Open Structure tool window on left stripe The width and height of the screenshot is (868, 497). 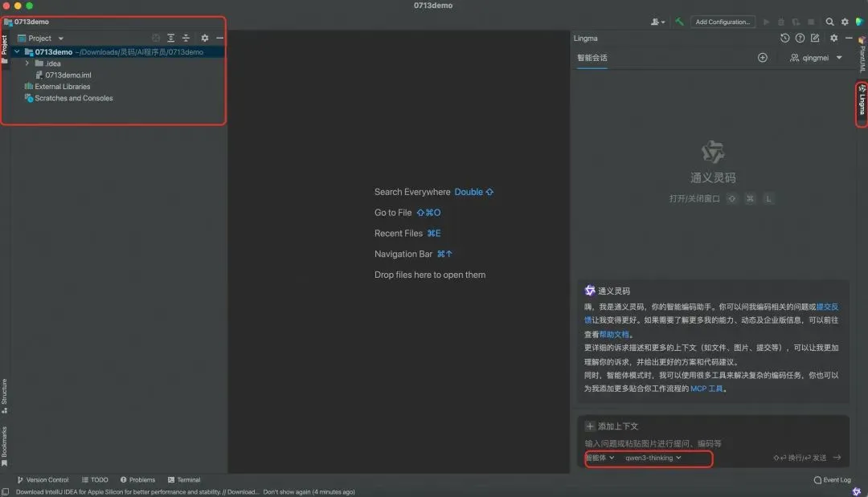click(5, 396)
